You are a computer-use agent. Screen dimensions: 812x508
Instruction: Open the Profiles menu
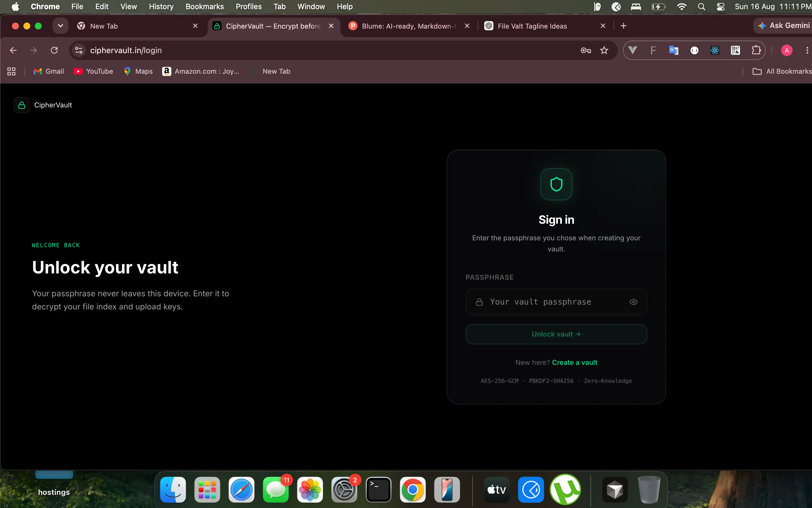point(248,6)
